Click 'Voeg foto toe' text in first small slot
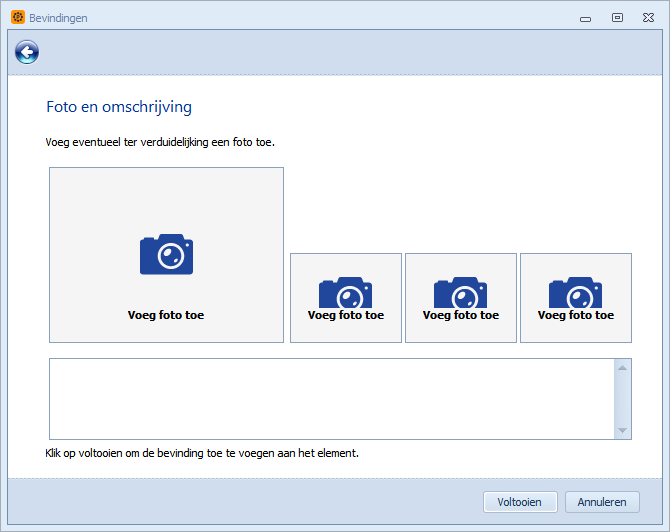This screenshot has height=532, width=670. pos(346,315)
